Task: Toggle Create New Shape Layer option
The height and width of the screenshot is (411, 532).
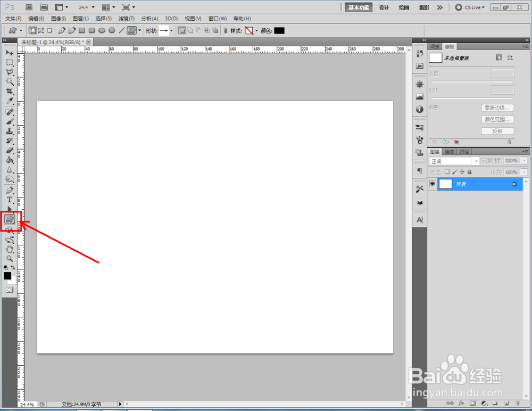Action: (x=182, y=30)
